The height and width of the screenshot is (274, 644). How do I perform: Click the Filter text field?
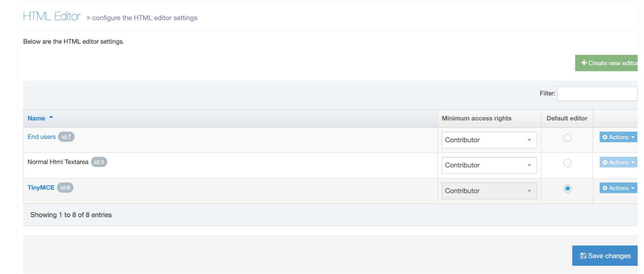597,94
